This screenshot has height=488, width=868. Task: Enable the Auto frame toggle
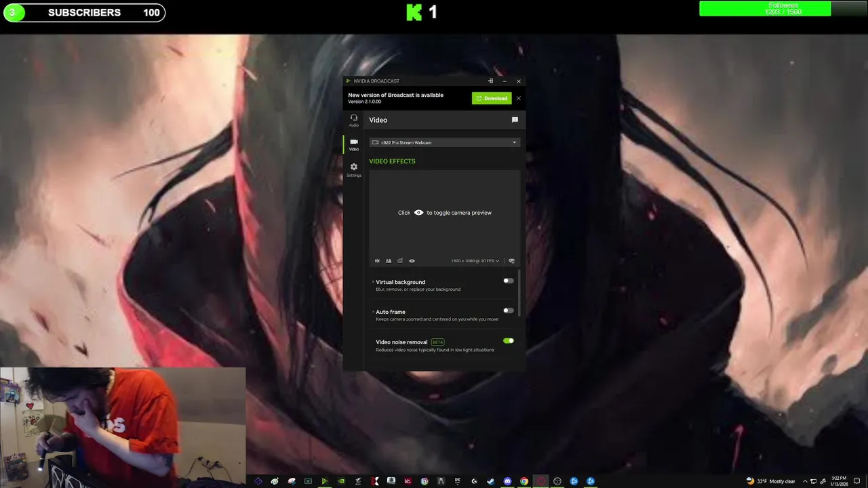pos(508,310)
